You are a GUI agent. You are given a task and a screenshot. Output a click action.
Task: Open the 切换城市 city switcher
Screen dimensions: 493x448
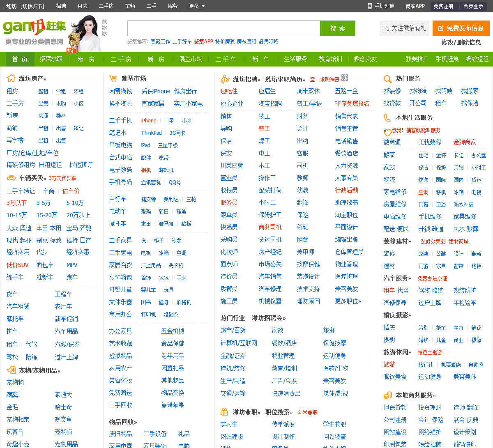32,6
